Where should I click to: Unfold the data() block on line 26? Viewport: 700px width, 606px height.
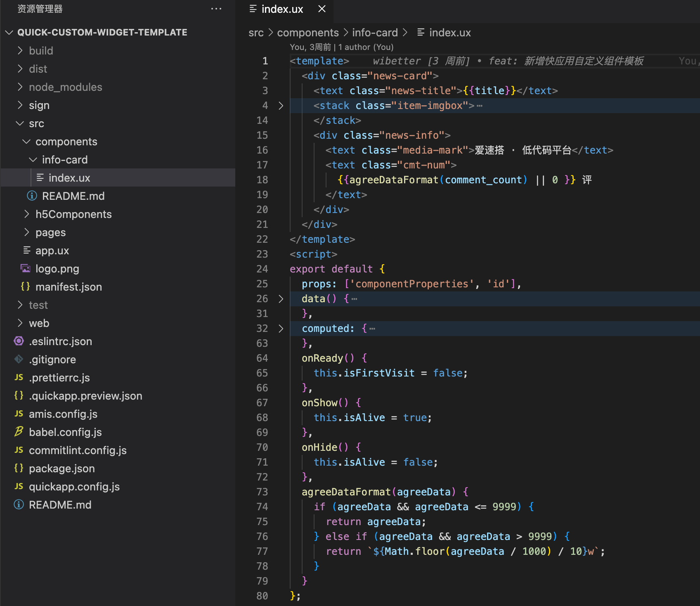(x=281, y=299)
